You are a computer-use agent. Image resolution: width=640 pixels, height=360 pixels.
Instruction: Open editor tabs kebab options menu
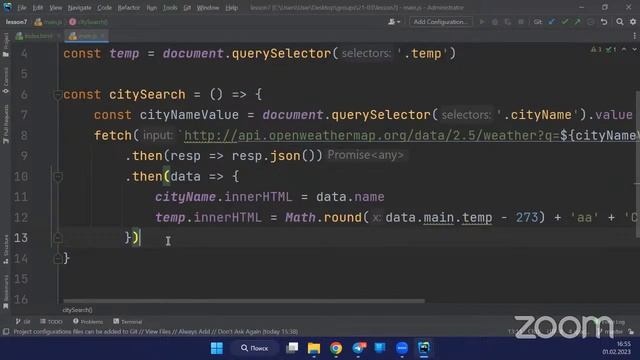coord(634,36)
